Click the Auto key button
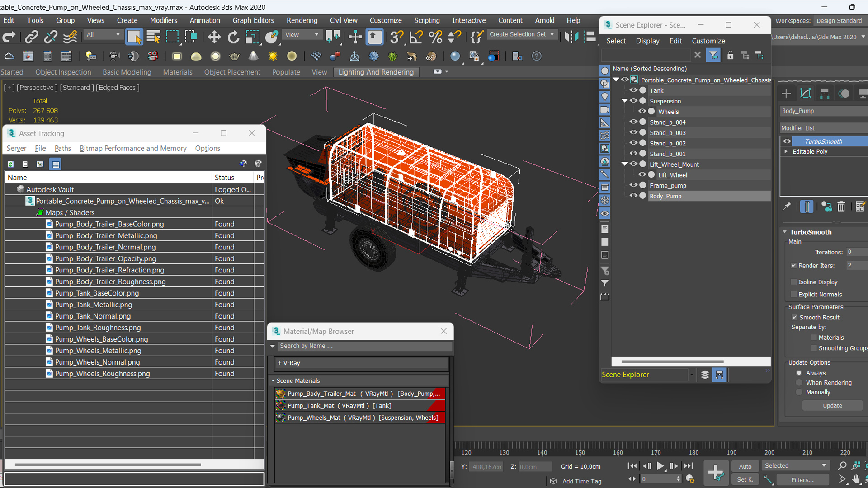 (745, 466)
